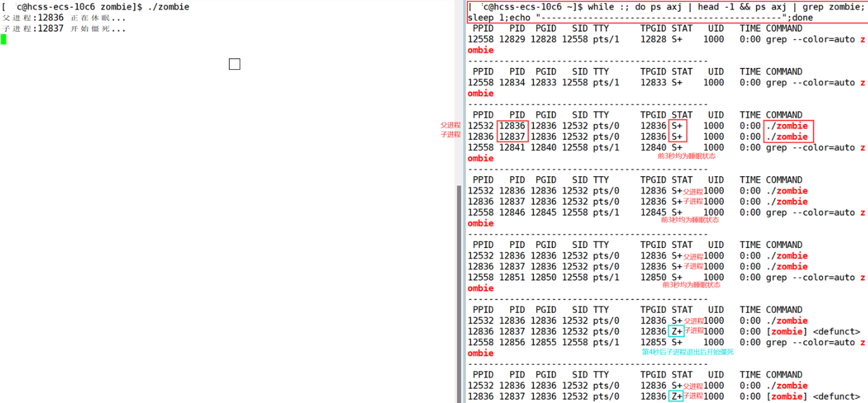Click "grep --color=auto" in the PID 12856 row
This screenshot has width=868, height=403.
click(x=811, y=342)
